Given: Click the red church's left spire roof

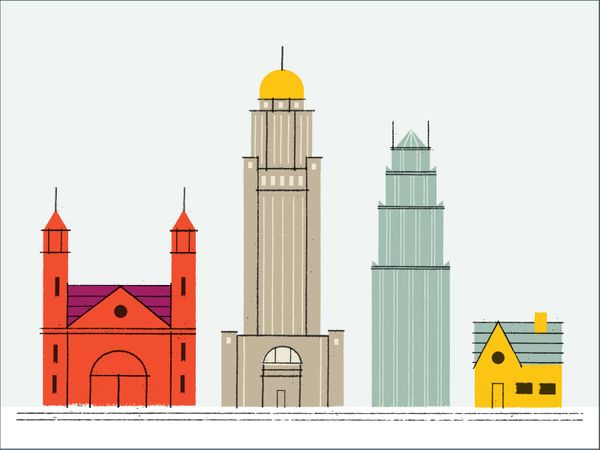Looking at the screenshot, I should (x=55, y=221).
